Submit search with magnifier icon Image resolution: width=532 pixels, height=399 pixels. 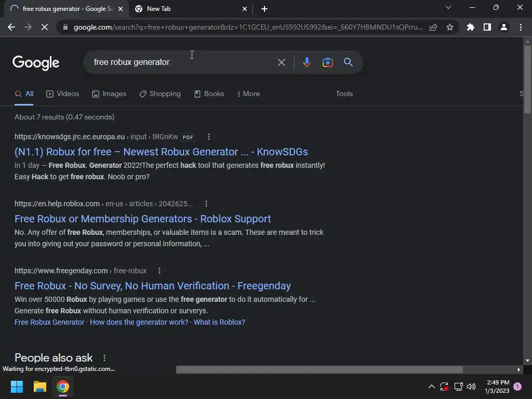pyautogui.click(x=348, y=62)
